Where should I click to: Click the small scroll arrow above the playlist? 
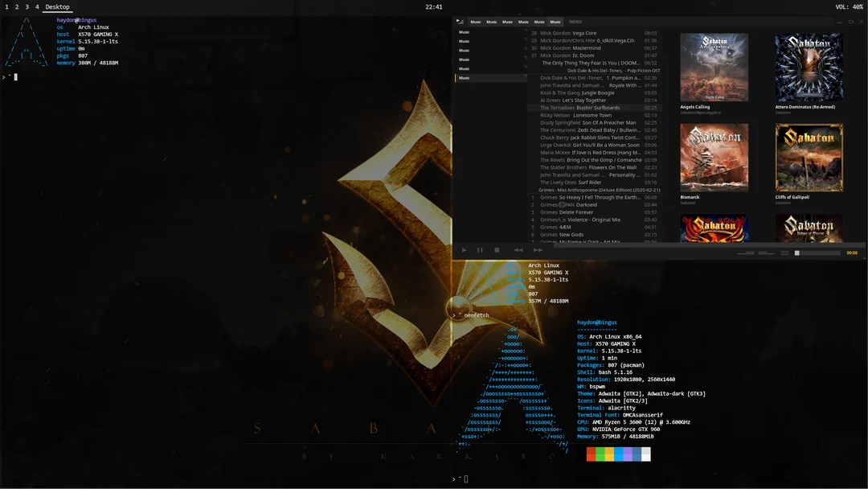tap(525, 30)
